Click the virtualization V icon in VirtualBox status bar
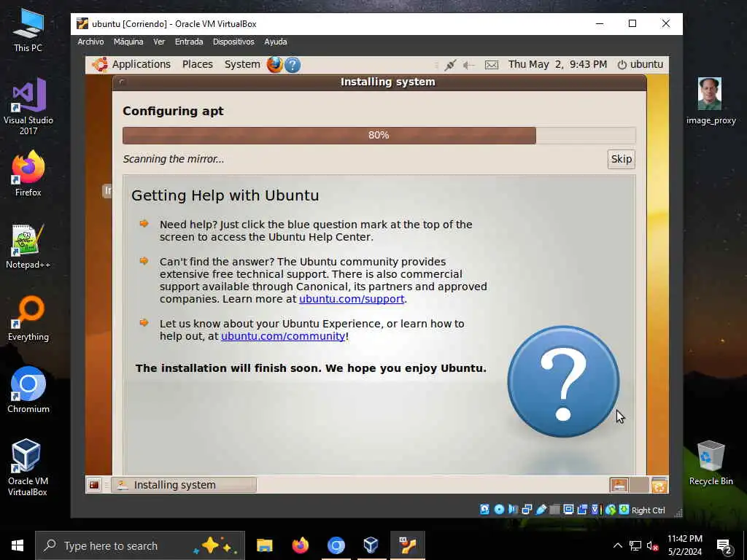This screenshot has height=560, width=747. (x=595, y=510)
